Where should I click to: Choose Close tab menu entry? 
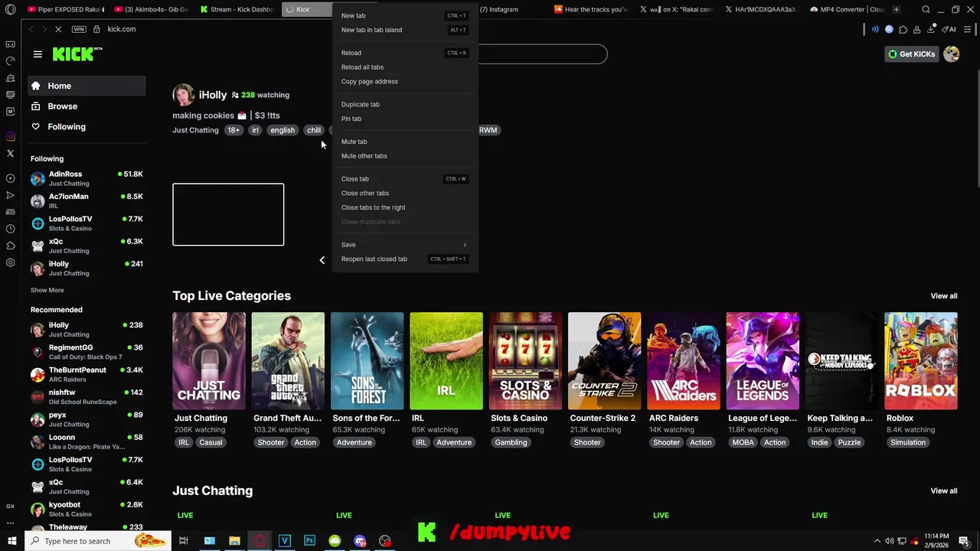(x=404, y=179)
